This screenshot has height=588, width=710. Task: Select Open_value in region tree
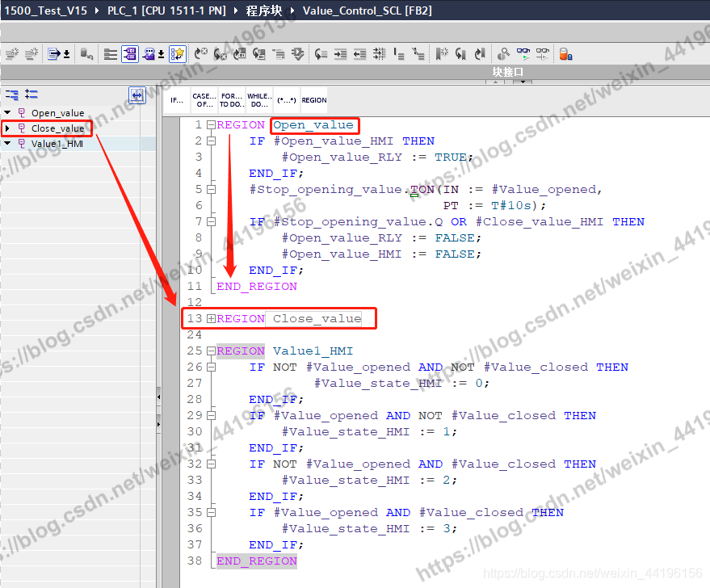[57, 113]
